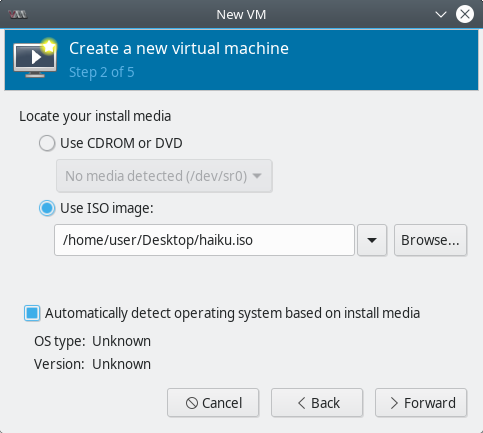Image resolution: width=483 pixels, height=433 pixels.
Task: Click the left chevron icon on Back
Action: click(302, 403)
